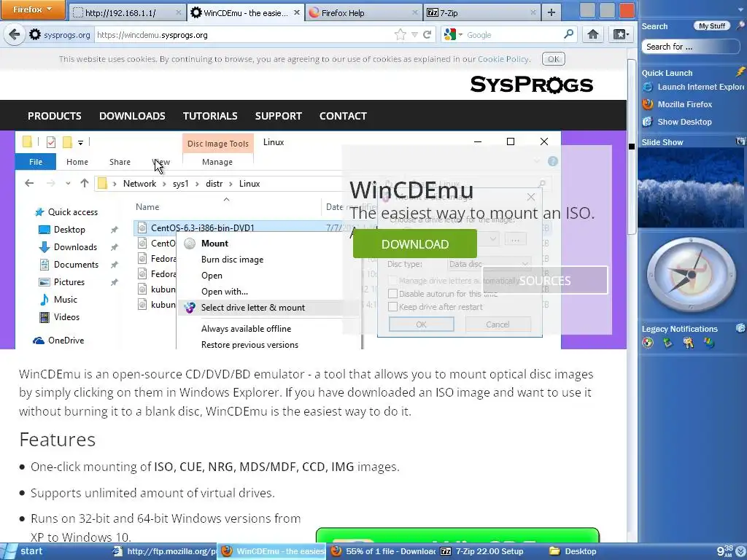Viewport: 747px width, 560px height.
Task: Go back with the browser Back arrow
Action: 15,35
